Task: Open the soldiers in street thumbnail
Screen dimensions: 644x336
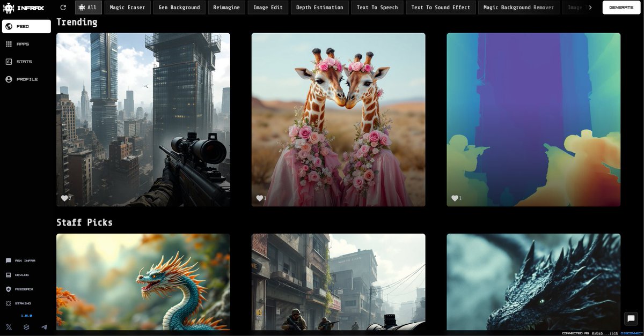Action: click(x=338, y=282)
